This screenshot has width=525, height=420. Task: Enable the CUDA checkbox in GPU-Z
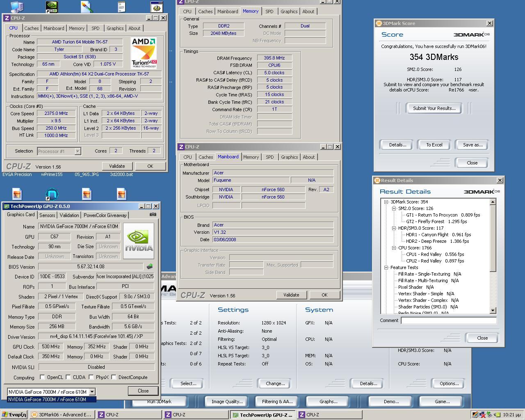click(x=68, y=377)
